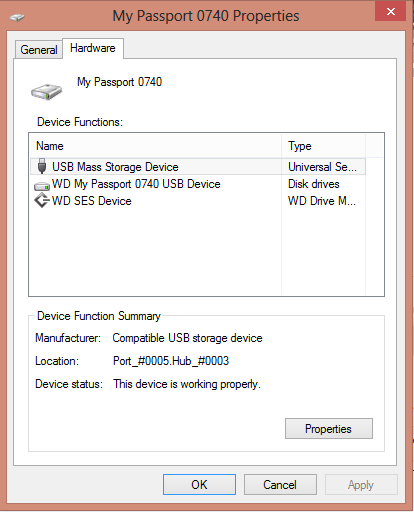Sort device list by the Type column header

point(323,146)
